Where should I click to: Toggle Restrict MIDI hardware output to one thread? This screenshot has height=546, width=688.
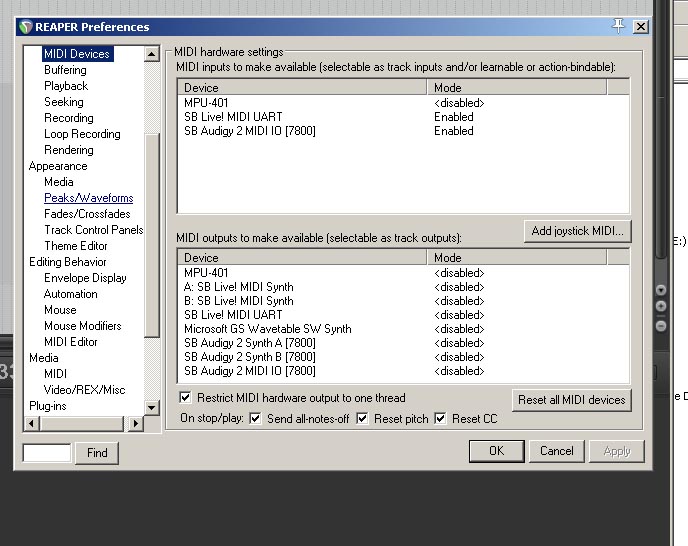185,398
